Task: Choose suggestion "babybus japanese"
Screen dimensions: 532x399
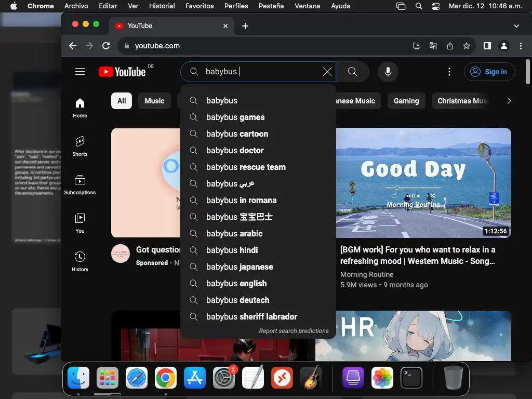Action: (x=258, y=267)
